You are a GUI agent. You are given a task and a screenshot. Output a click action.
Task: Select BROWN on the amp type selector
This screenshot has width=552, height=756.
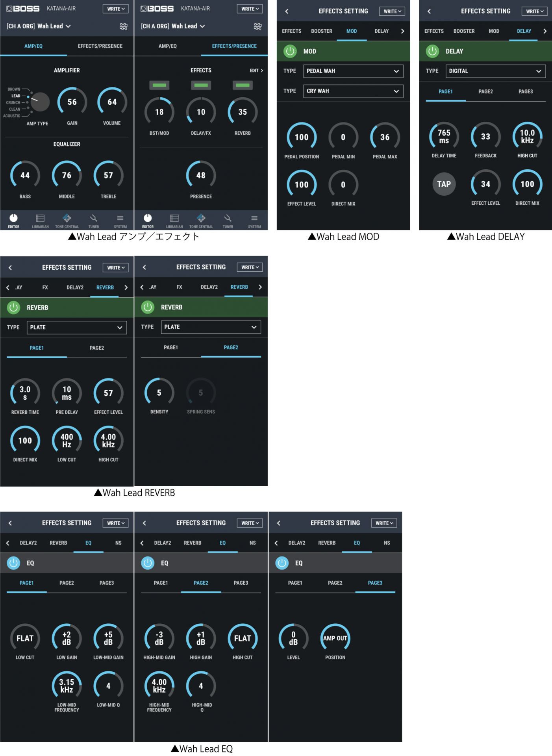14,89
